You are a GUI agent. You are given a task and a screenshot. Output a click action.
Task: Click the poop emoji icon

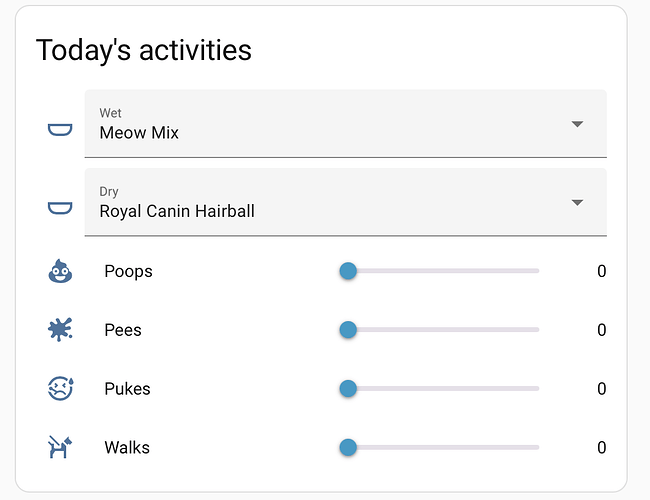coord(60,271)
